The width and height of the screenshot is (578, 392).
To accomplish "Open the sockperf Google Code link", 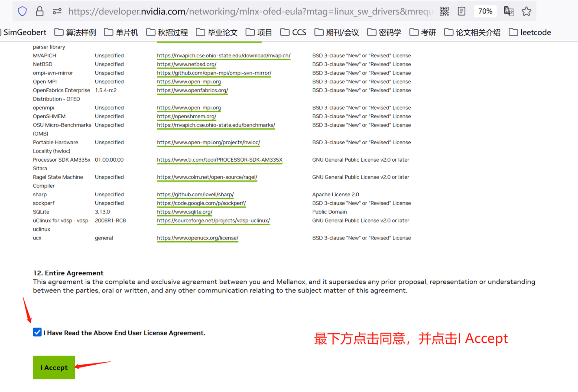I will coord(201,203).
